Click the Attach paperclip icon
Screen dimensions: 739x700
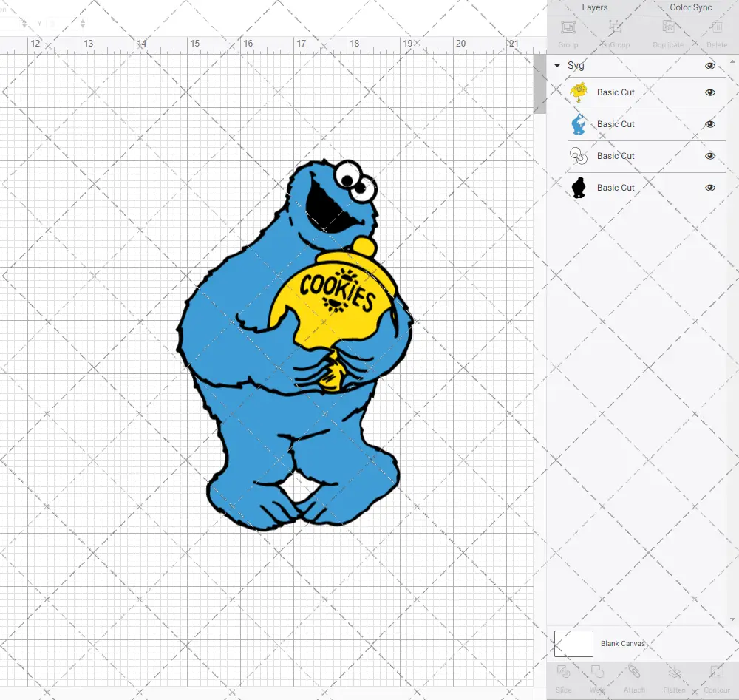(634, 672)
